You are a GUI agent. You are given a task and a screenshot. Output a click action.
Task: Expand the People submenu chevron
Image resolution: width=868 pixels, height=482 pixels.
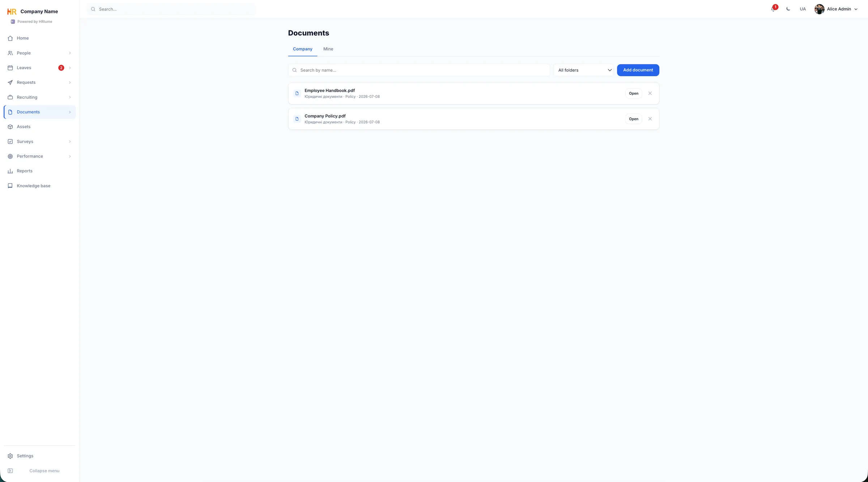70,53
